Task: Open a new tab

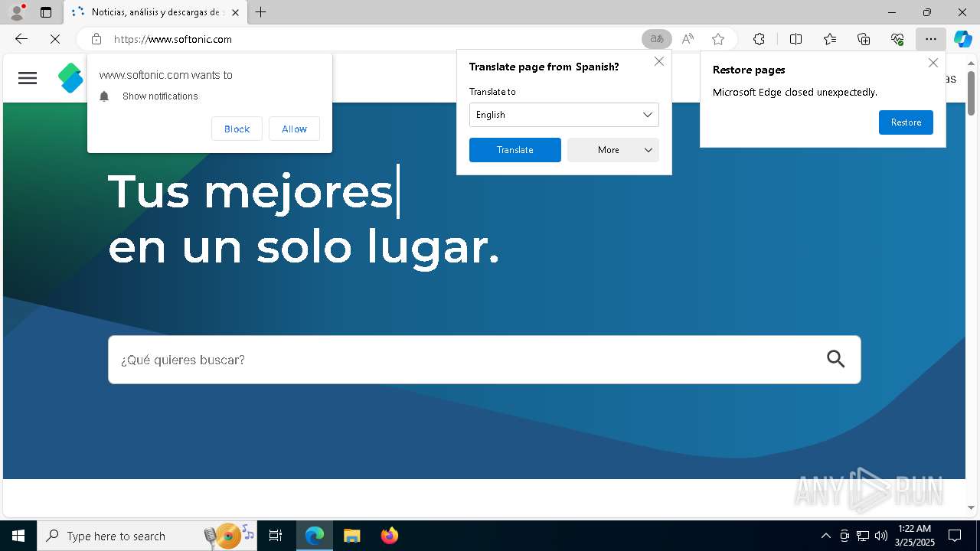Action: point(260,12)
